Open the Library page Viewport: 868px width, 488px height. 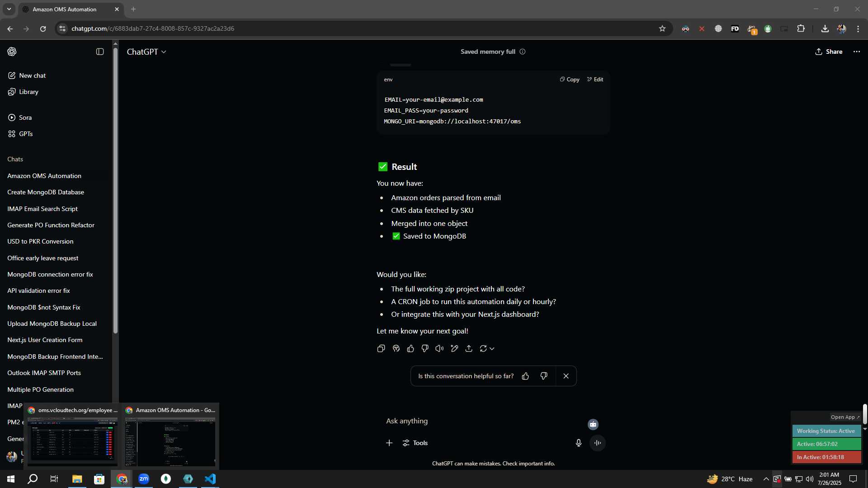24,92
